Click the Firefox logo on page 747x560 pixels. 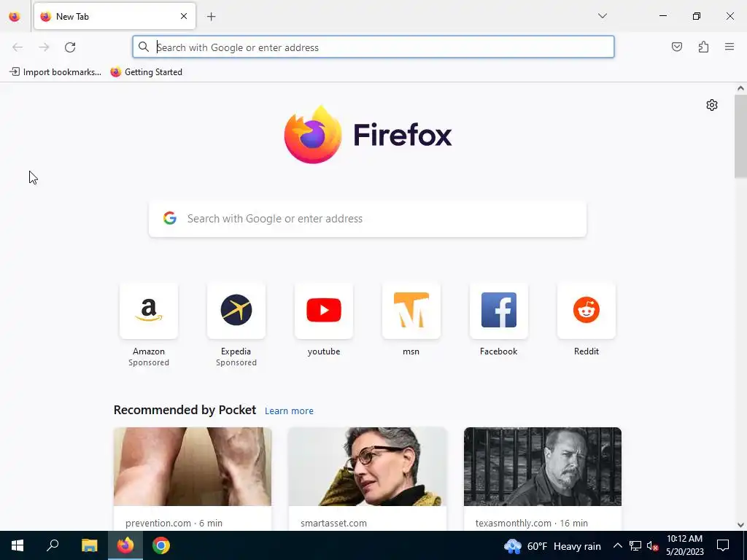(368, 135)
